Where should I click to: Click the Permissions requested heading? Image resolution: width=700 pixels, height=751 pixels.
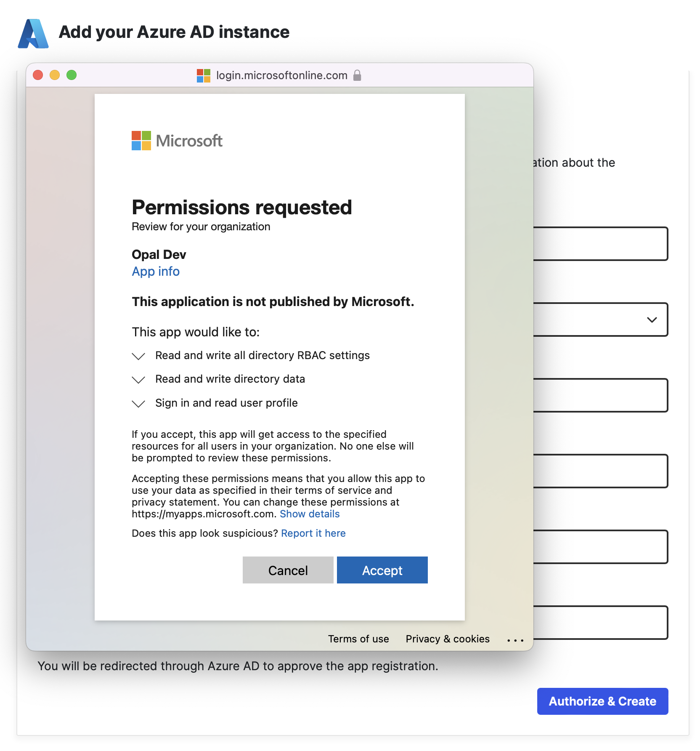pos(242,208)
